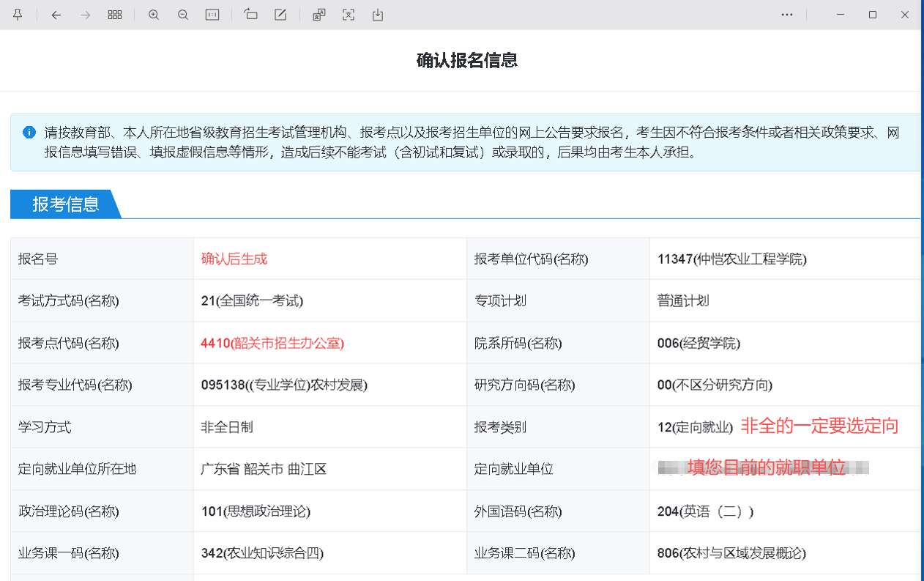This screenshot has height=581, width=924.
Task: Close the image viewer window
Action: (x=906, y=15)
